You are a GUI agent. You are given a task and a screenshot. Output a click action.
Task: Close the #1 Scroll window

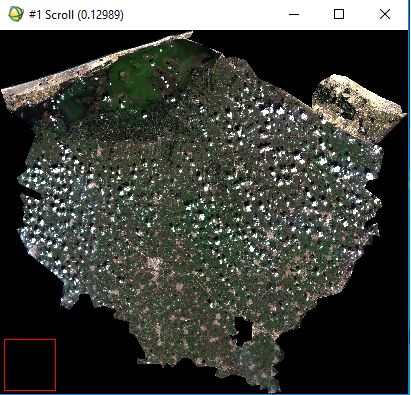coord(385,14)
